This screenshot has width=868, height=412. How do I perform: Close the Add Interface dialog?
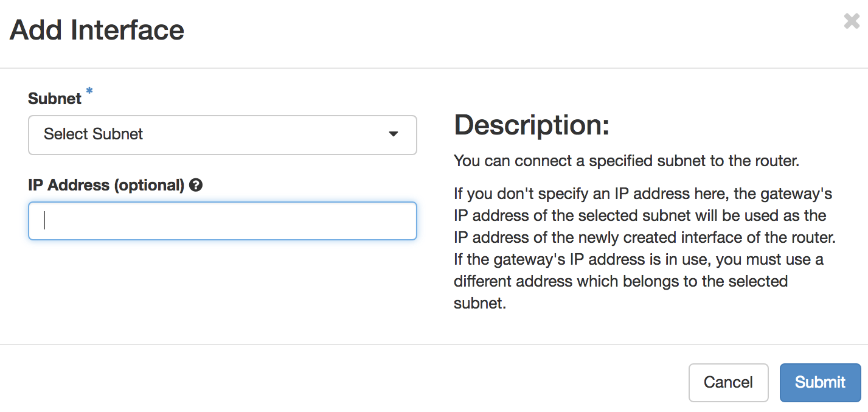pyautogui.click(x=852, y=21)
